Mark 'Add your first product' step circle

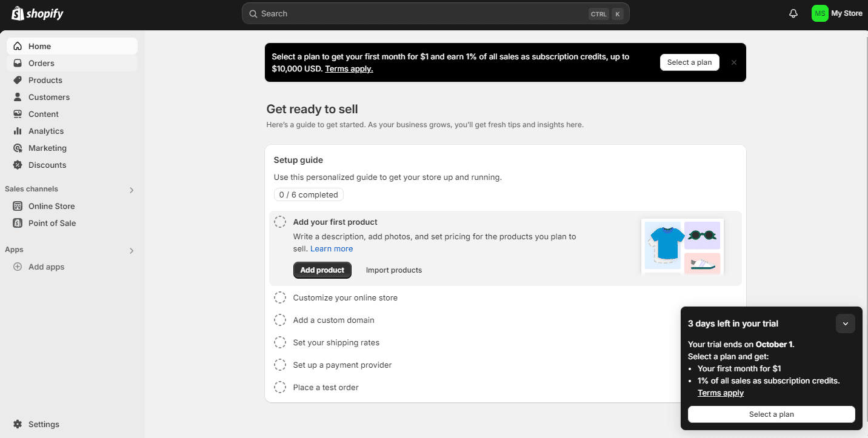280,222
